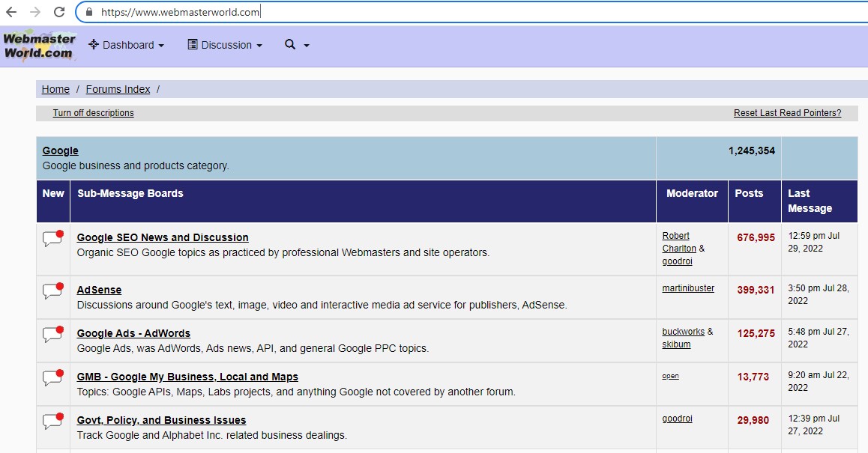Reload the page with the refresh icon

(59, 12)
